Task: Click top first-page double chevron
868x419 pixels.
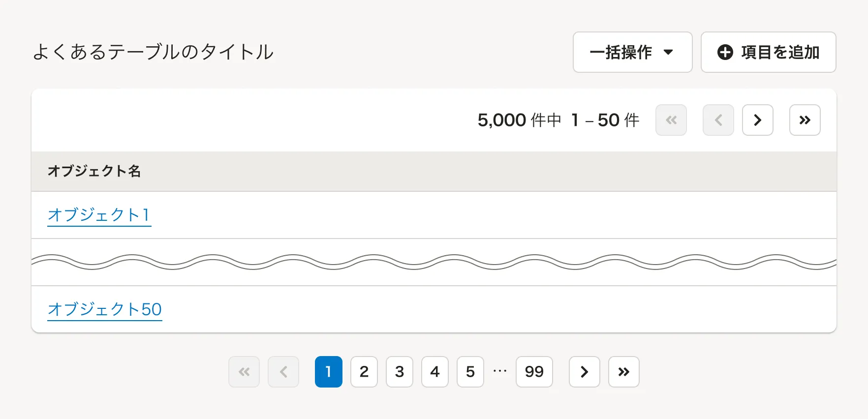Action: click(x=671, y=120)
